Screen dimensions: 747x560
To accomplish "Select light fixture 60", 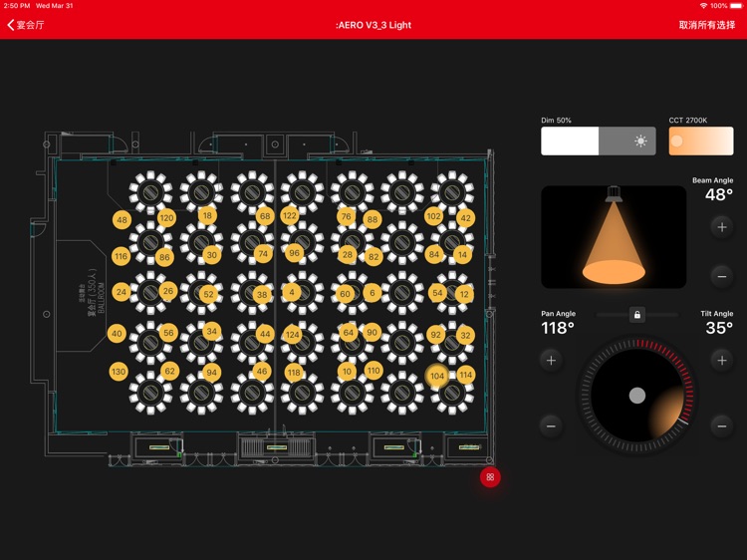I will click(x=345, y=294).
